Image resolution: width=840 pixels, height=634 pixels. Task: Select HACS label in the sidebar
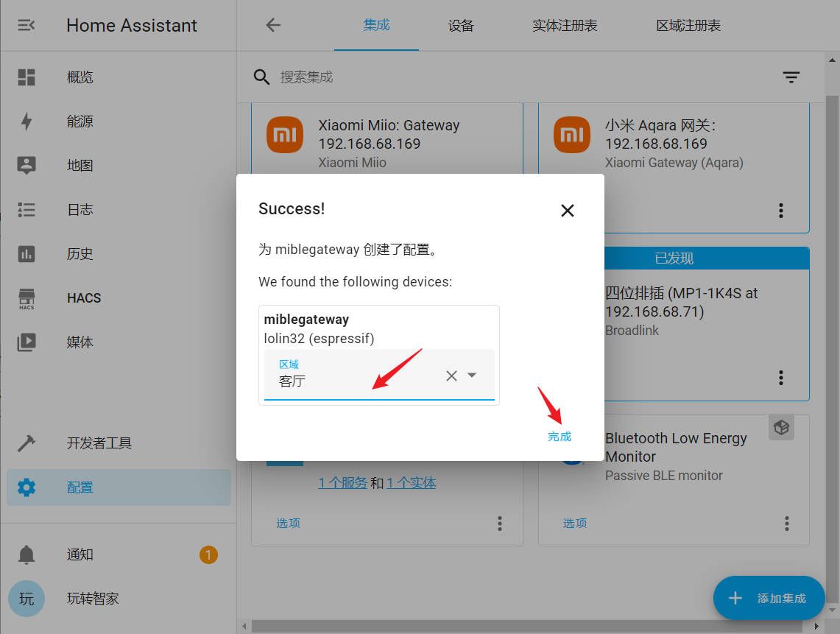84,298
